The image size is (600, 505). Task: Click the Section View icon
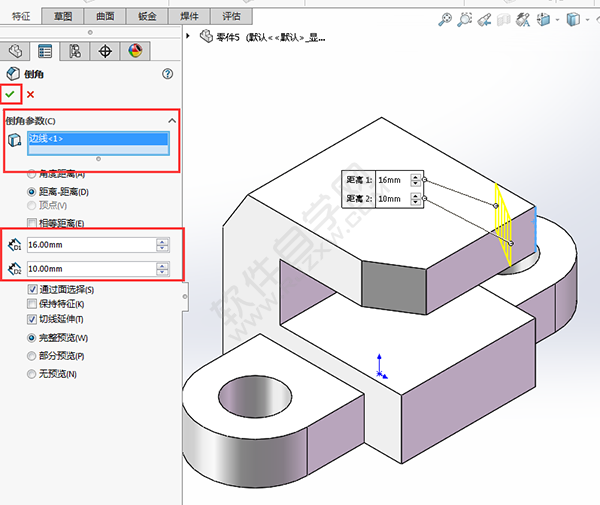tap(504, 19)
